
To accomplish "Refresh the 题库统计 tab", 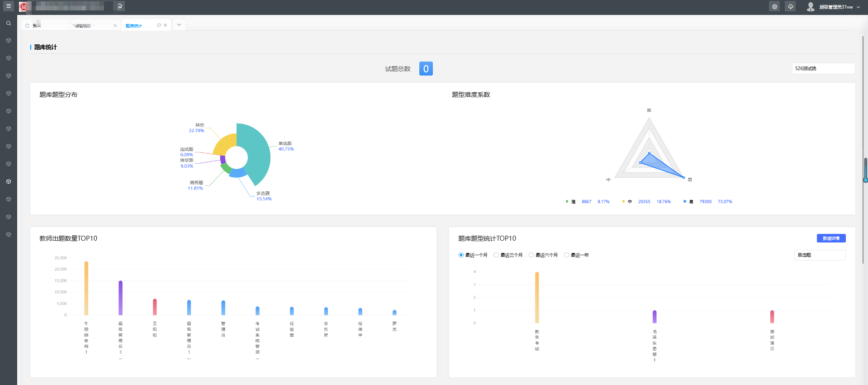I will click(x=159, y=25).
